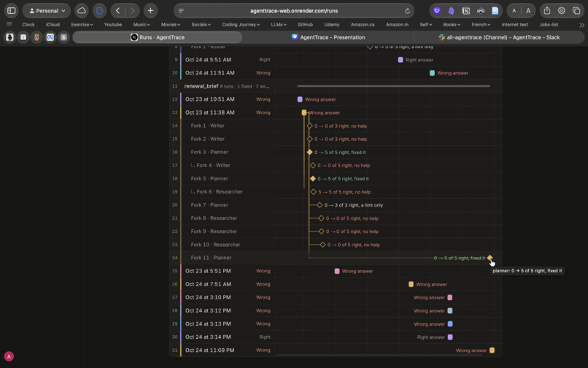The height and width of the screenshot is (368, 588).
Task: Click the reader view icon in address bar
Action: coord(181,10)
